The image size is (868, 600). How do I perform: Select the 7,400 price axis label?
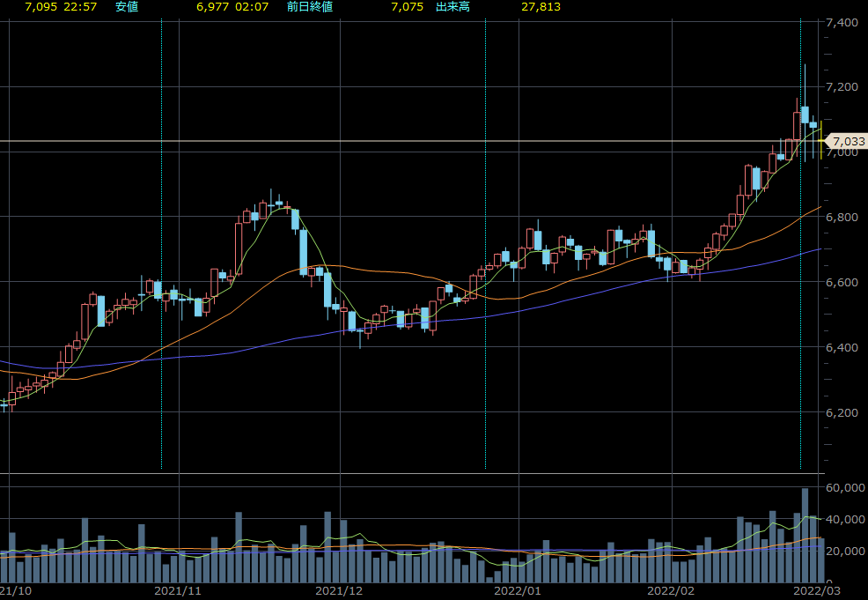click(846, 22)
